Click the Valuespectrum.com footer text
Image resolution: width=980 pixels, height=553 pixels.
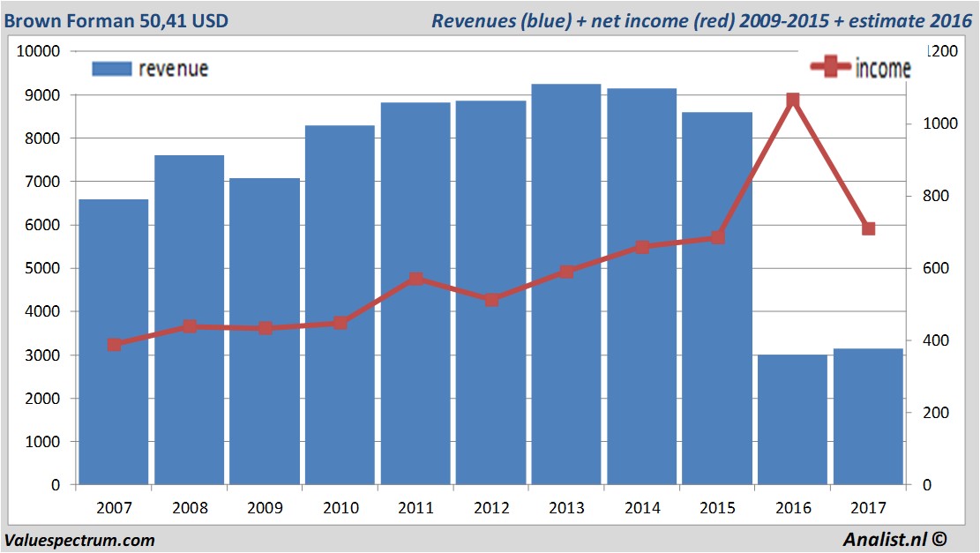click(79, 540)
